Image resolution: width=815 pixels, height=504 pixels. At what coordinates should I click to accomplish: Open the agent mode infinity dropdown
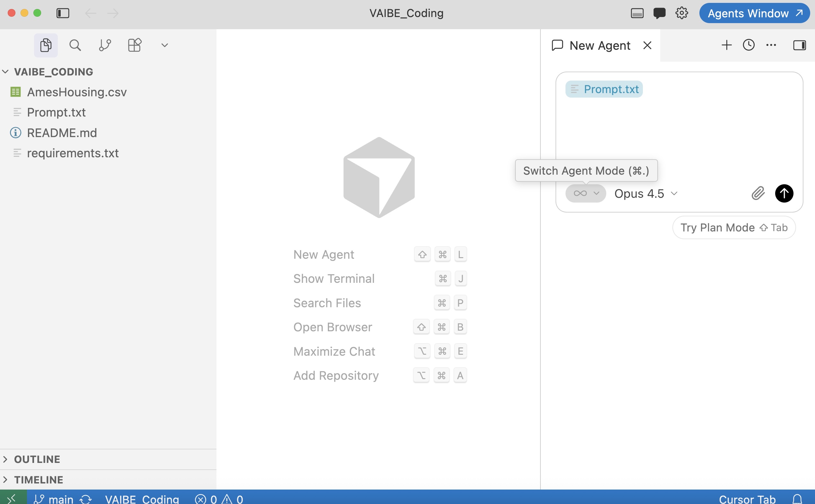pyautogui.click(x=586, y=193)
